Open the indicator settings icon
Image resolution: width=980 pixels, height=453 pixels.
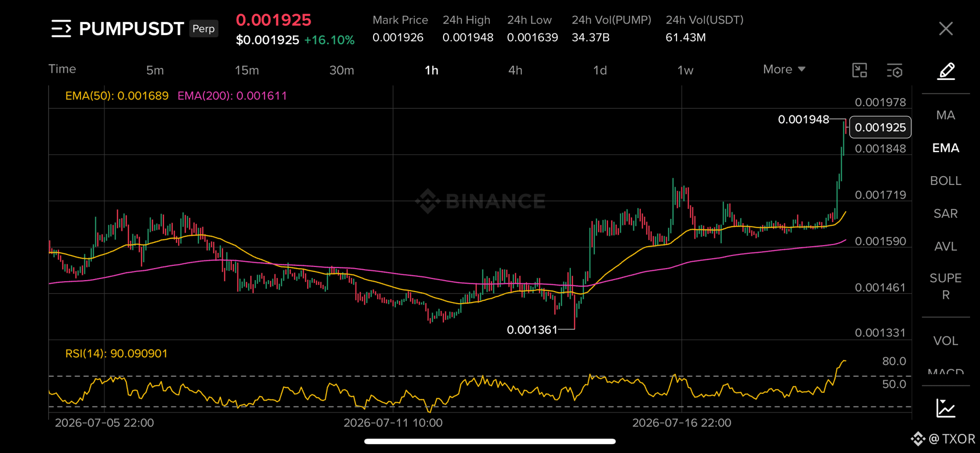(x=895, y=71)
